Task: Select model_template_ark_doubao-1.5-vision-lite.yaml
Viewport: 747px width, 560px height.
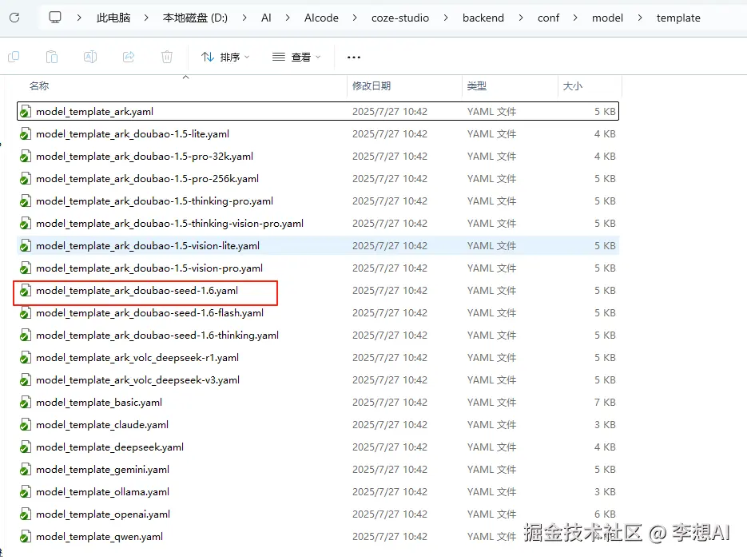Action: pos(318,246)
